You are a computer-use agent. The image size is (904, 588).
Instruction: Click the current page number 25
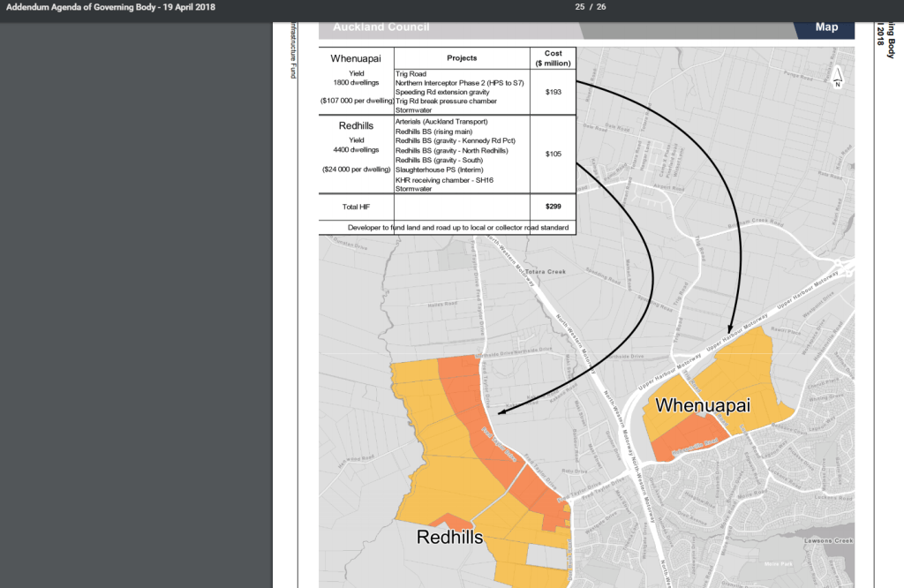coord(580,7)
